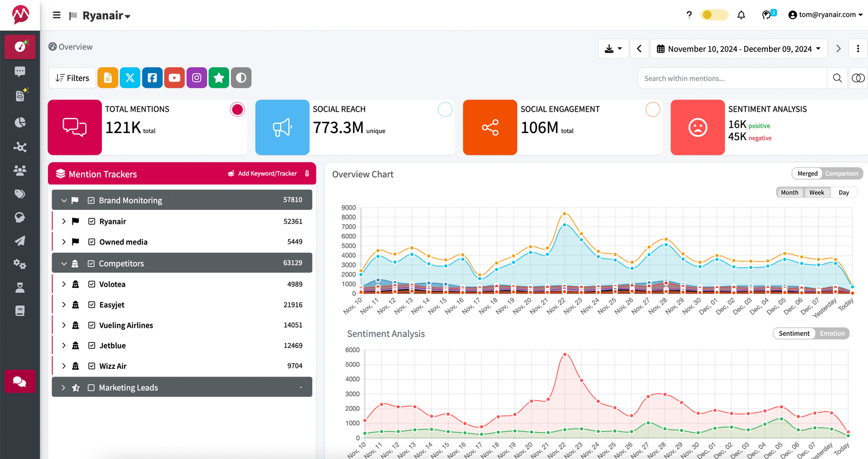Viewport: 868px width, 459px height.
Task: Open the influencers people sidebar icon
Action: tap(20, 170)
